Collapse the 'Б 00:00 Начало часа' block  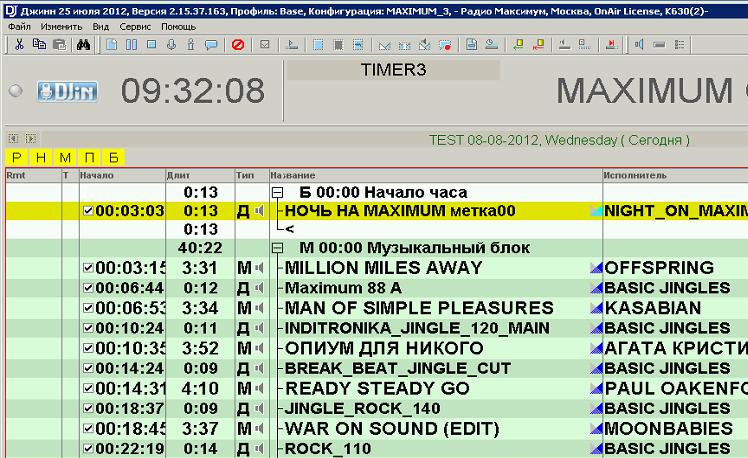point(278,193)
